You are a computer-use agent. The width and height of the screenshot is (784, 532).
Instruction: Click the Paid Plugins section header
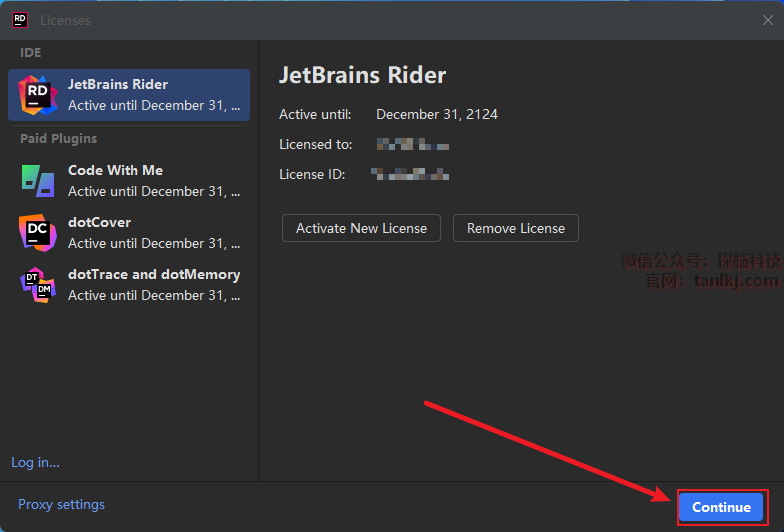pyautogui.click(x=59, y=138)
